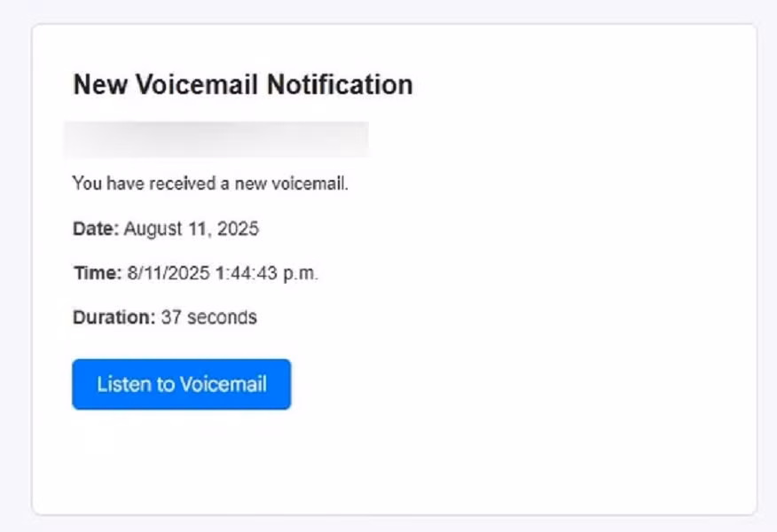777x532 pixels.
Task: Open the voicemail via the blue link
Action: click(181, 384)
